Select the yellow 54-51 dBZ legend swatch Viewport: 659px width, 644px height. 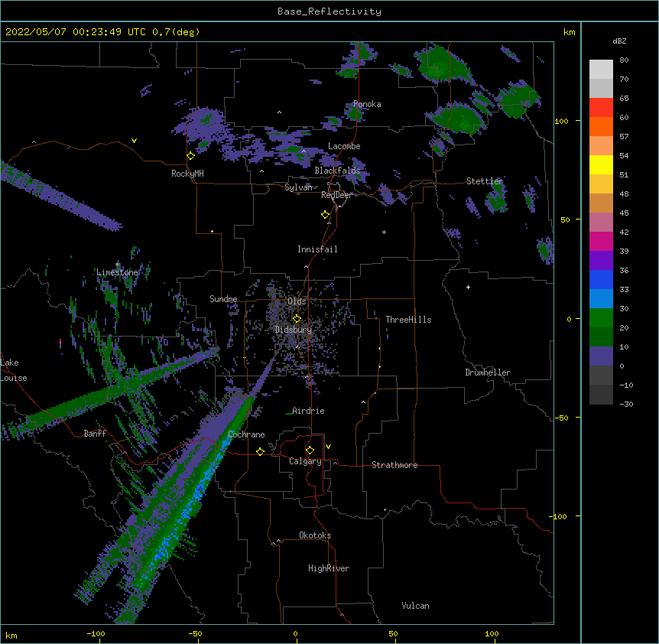(601, 164)
